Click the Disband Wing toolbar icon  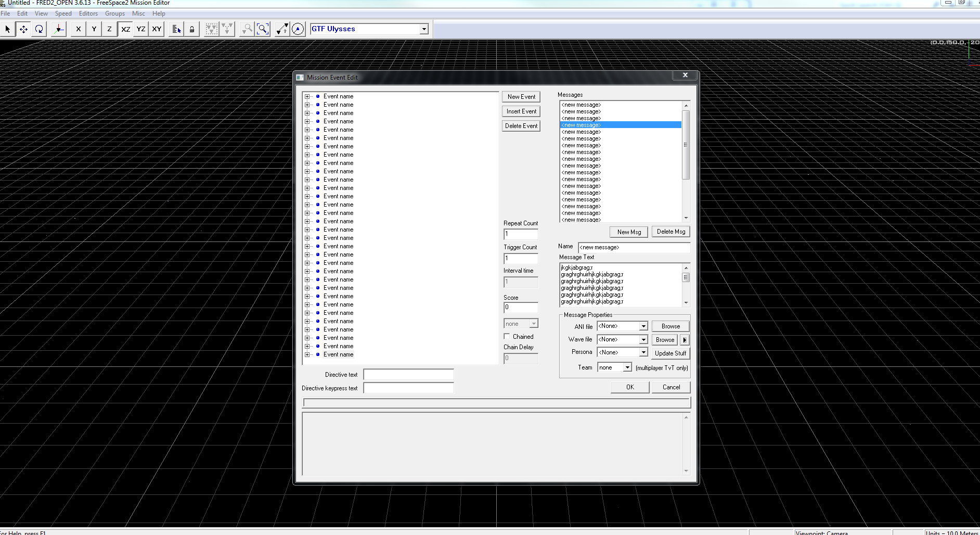pyautogui.click(x=227, y=29)
